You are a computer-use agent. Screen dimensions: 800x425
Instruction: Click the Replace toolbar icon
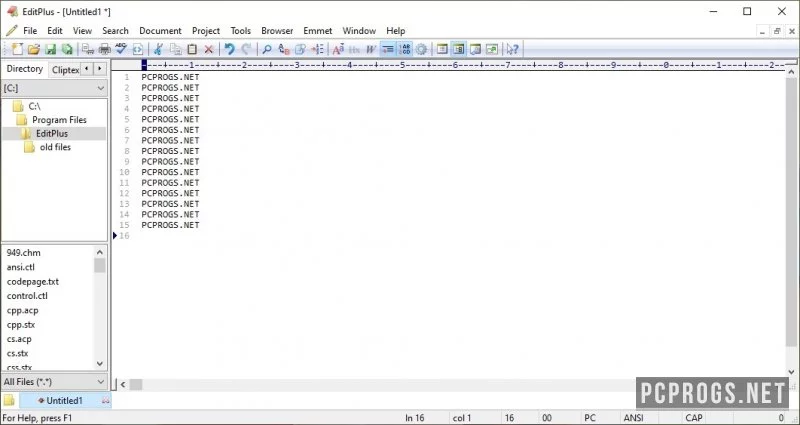[284, 49]
